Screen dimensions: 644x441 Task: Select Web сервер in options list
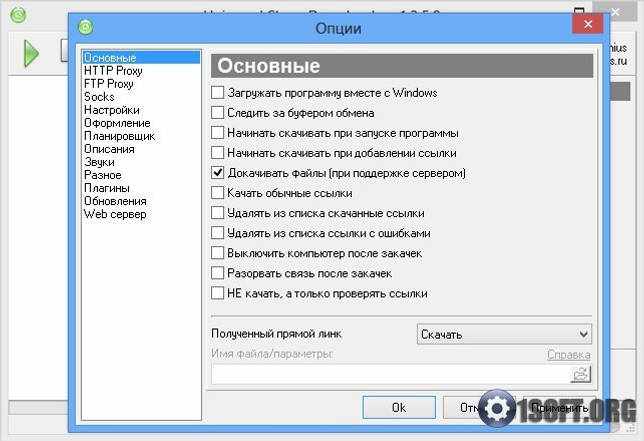[x=115, y=214]
